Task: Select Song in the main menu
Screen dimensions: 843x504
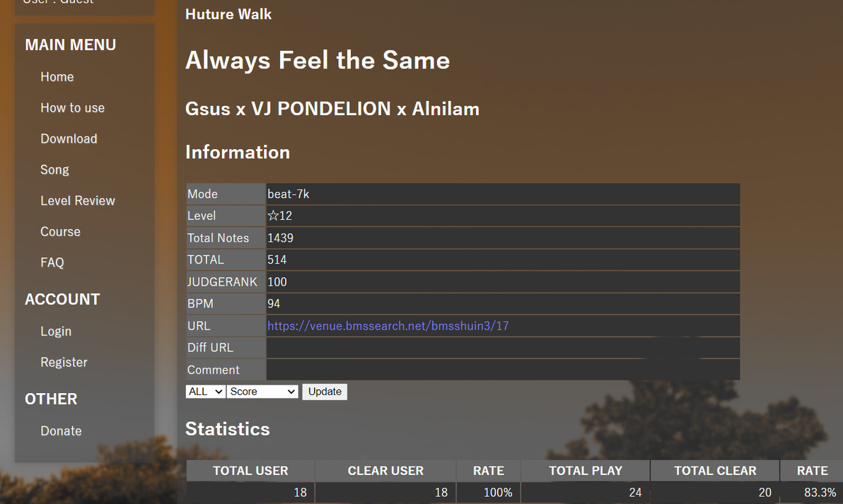Action: (55, 170)
